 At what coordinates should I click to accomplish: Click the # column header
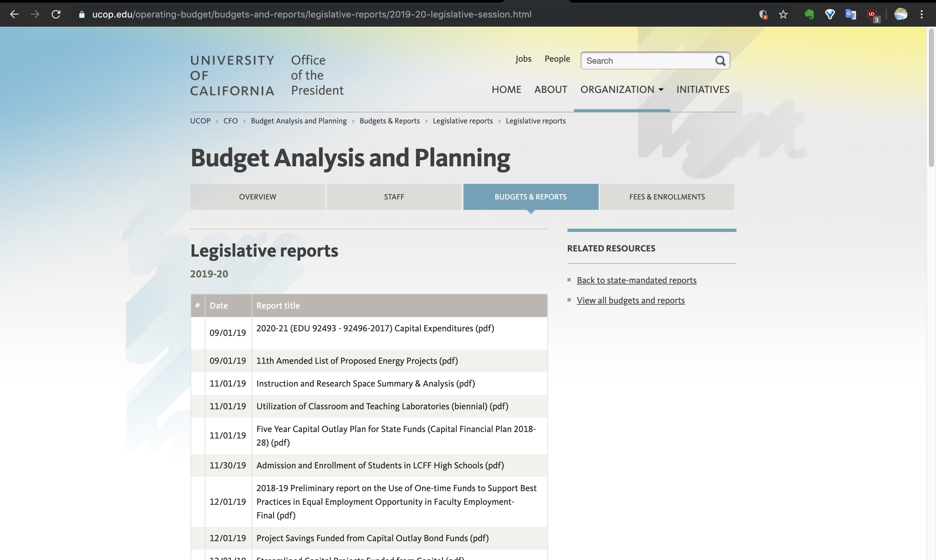pyautogui.click(x=198, y=305)
